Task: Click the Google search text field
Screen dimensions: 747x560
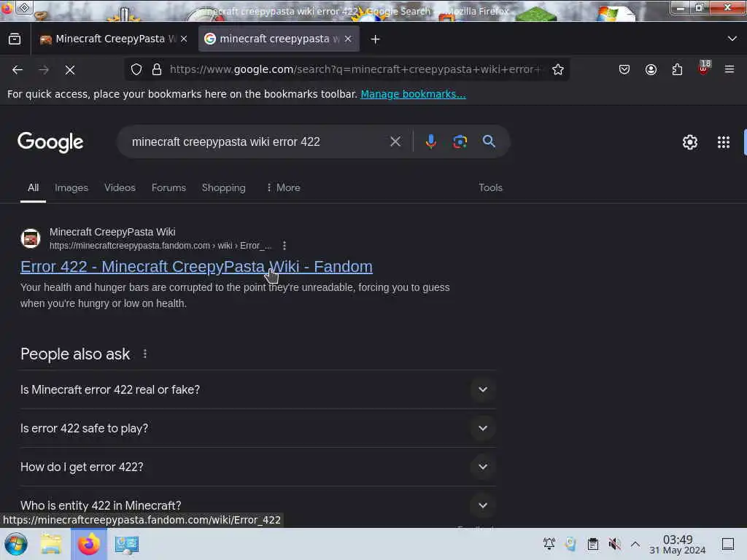Action: (x=256, y=141)
